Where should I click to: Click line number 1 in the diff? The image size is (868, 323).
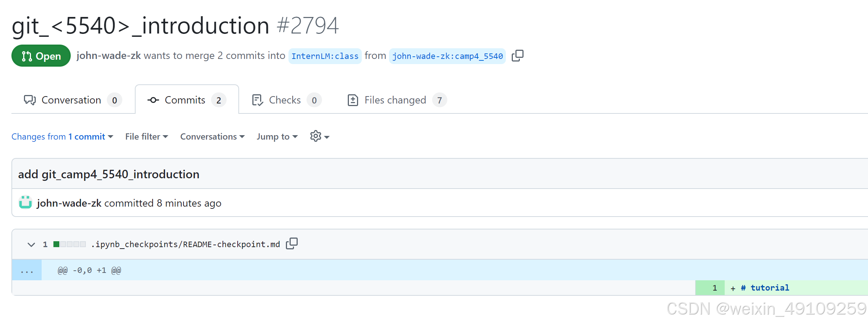pyautogui.click(x=714, y=288)
